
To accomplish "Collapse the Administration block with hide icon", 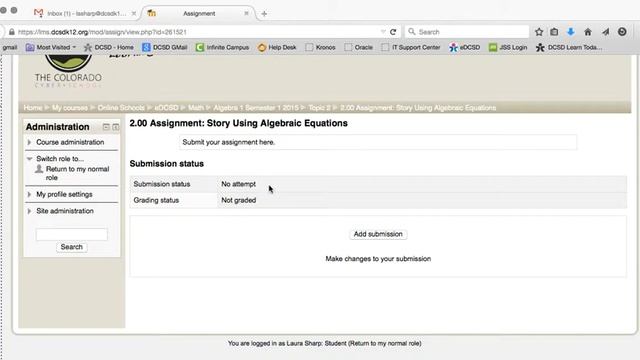I will coord(106,127).
